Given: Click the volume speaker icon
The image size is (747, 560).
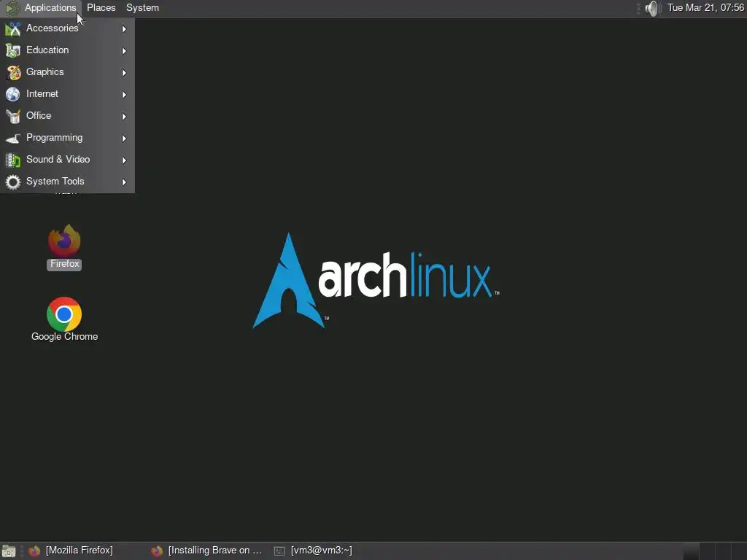Looking at the screenshot, I should (x=651, y=8).
